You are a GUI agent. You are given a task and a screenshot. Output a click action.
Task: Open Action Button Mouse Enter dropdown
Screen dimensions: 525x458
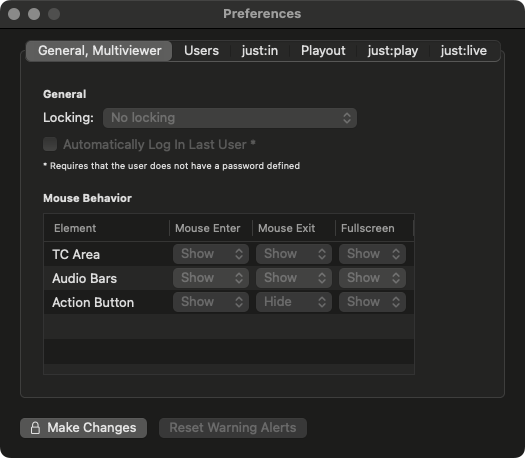point(211,302)
